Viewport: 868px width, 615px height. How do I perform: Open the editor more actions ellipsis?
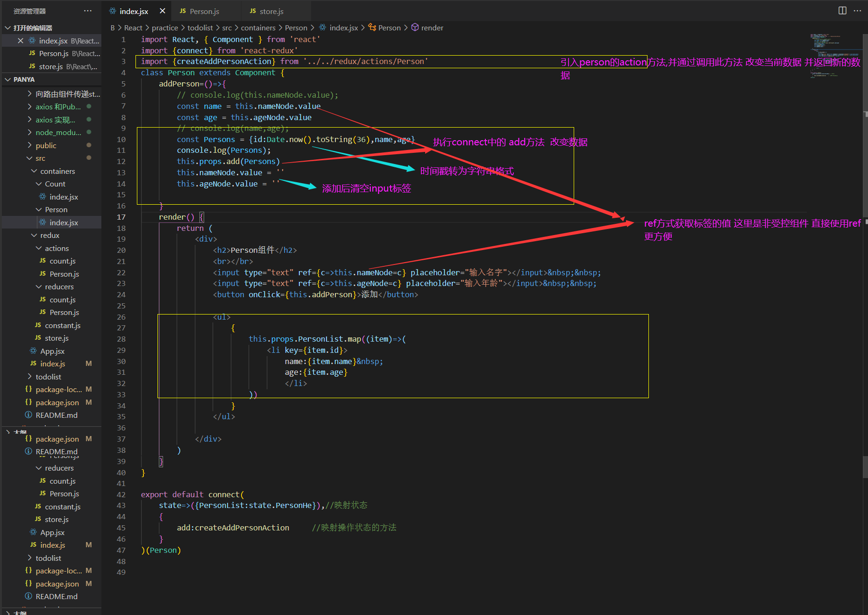[x=857, y=11]
